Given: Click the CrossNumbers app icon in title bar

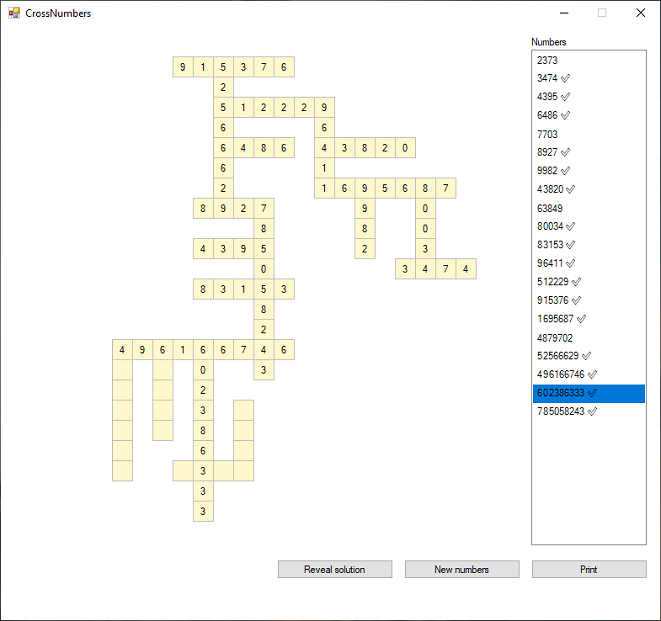Looking at the screenshot, I should click(x=14, y=13).
